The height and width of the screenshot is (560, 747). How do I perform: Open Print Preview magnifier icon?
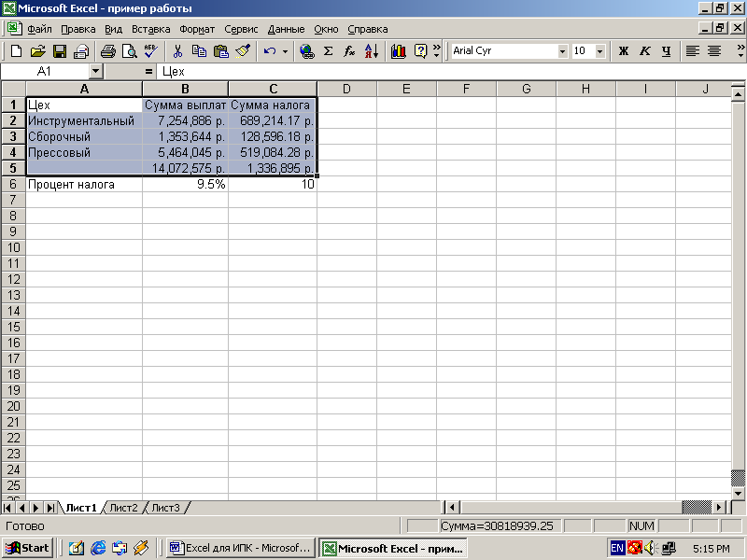[129, 51]
